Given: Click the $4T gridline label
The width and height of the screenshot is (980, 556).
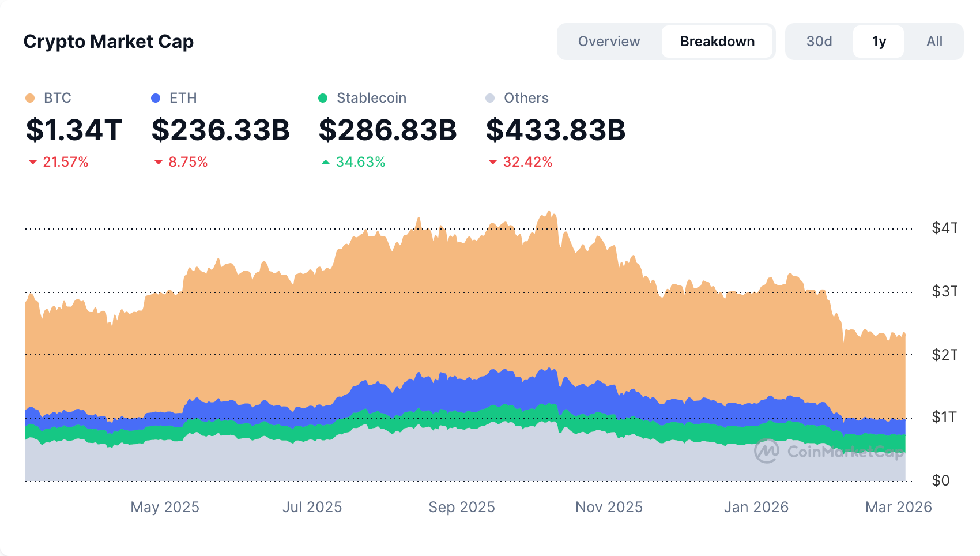Looking at the screenshot, I should (x=945, y=228).
